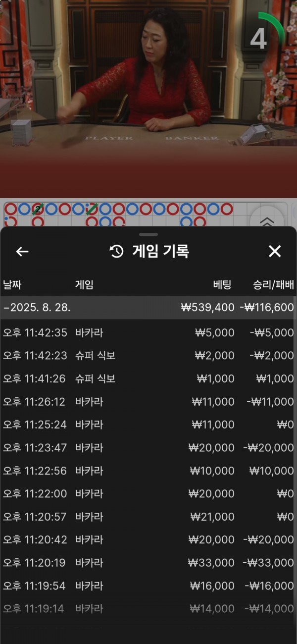The width and height of the screenshot is (297, 644).
Task: Open the 오후 11:26:12 바카라 record
Action: 148,402
